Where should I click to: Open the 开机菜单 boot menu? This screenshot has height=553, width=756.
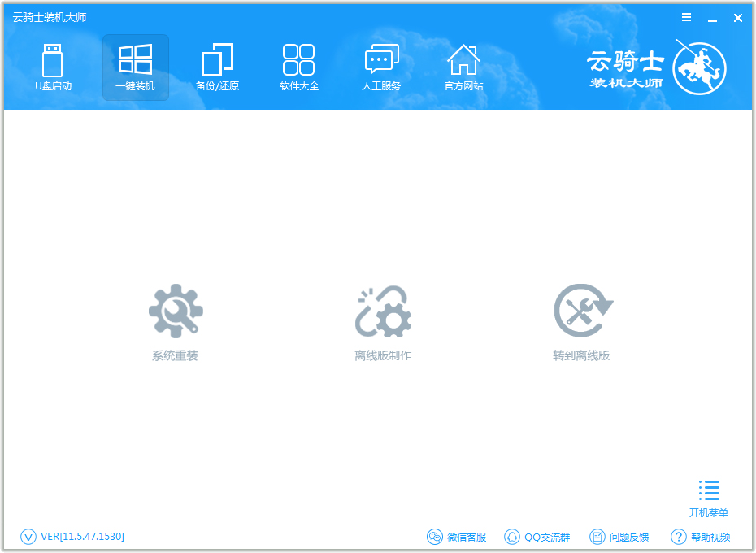708,499
